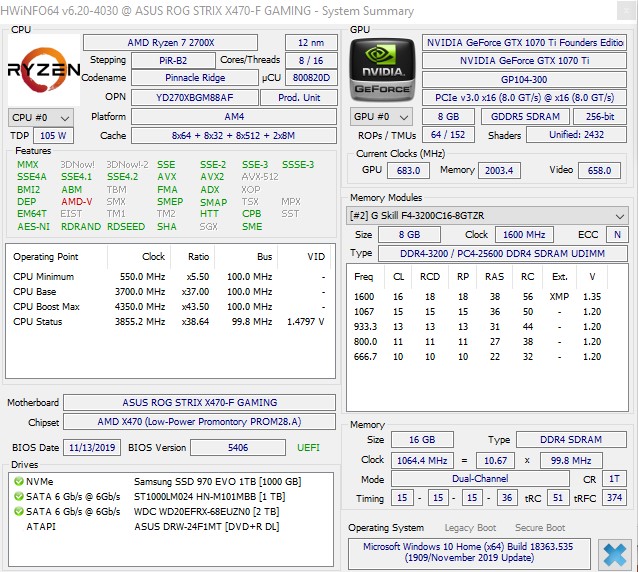Click the Windows 10 Home OS field
The height and width of the screenshot is (572, 638).
[469, 553]
